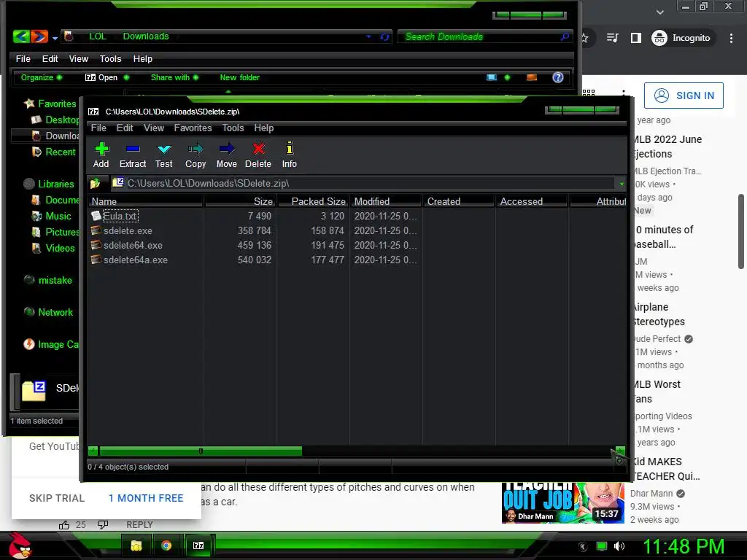
Task: Open Chrome three-dot menu
Action: tap(731, 38)
